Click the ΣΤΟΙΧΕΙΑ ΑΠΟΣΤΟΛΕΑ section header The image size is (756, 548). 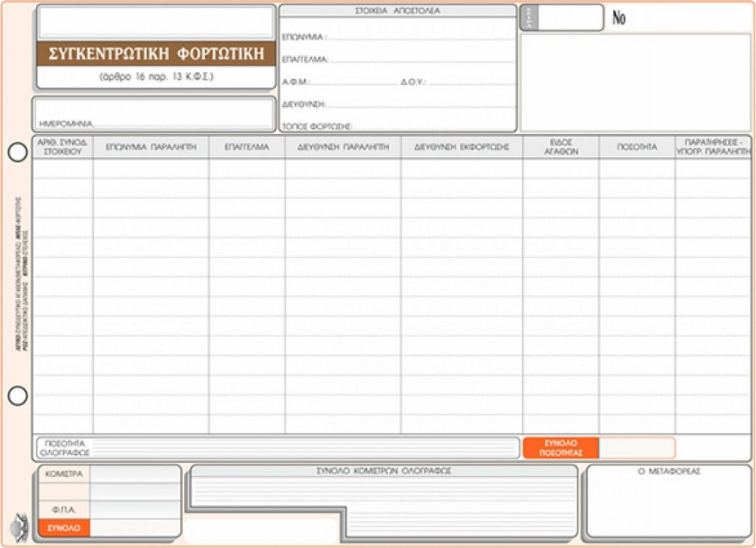(x=398, y=11)
